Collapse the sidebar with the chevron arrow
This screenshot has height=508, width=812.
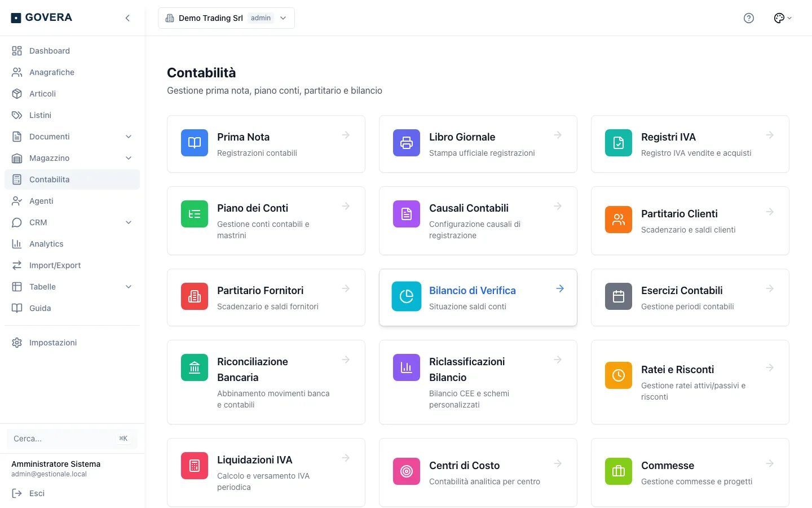[127, 18]
